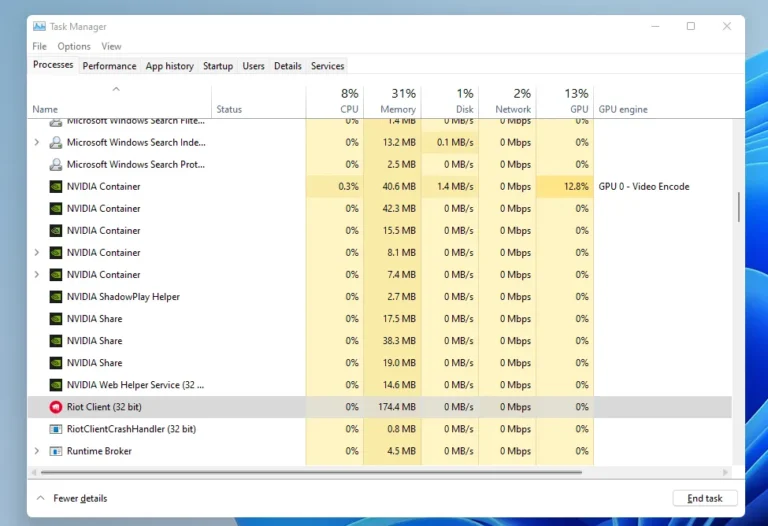Expand the Microsoft Windows Search Indexer group

[x=37, y=143]
